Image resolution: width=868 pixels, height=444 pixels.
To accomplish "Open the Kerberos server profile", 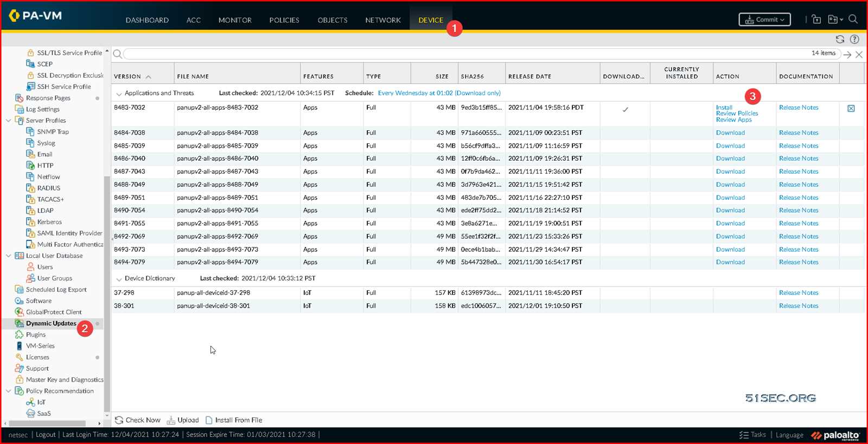I will point(49,222).
